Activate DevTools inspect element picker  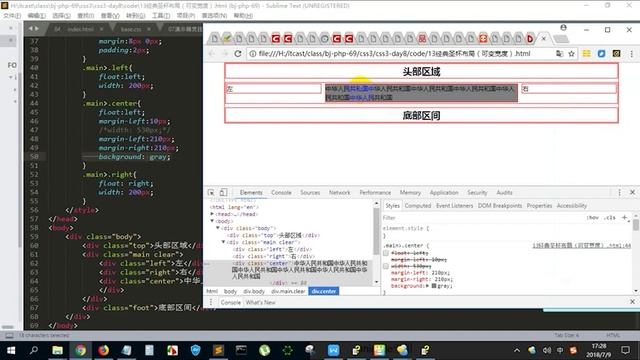(211, 192)
